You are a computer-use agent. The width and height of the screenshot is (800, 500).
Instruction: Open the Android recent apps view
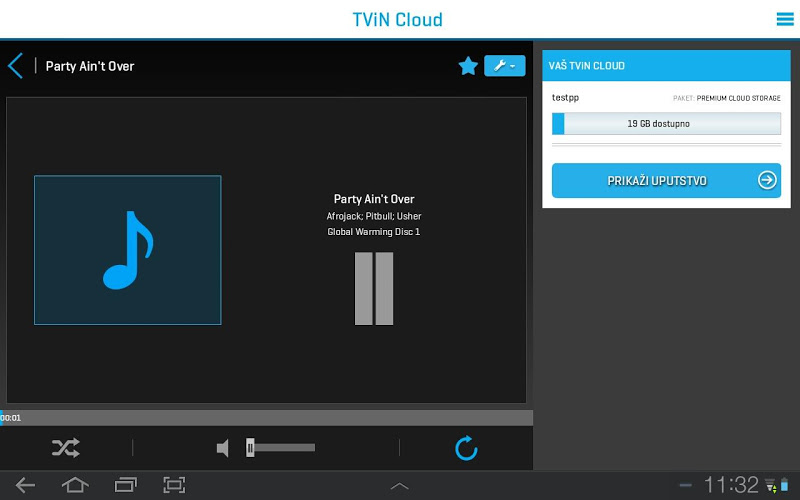[x=126, y=485]
